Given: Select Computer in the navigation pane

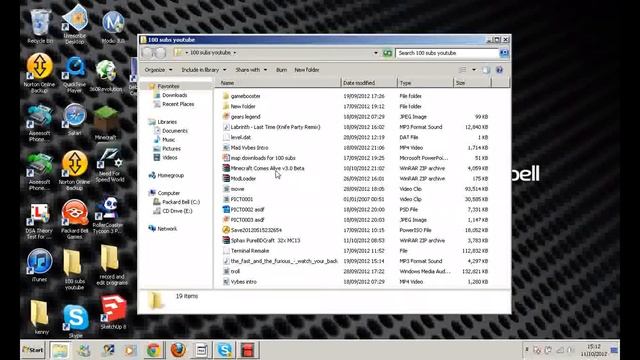Looking at the screenshot, I should pos(168,193).
